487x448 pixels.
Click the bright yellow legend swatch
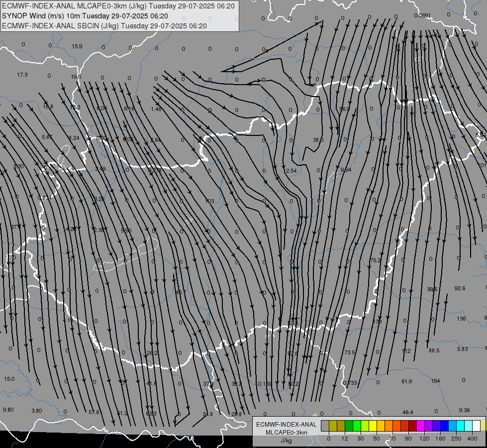pyautogui.click(x=373, y=426)
